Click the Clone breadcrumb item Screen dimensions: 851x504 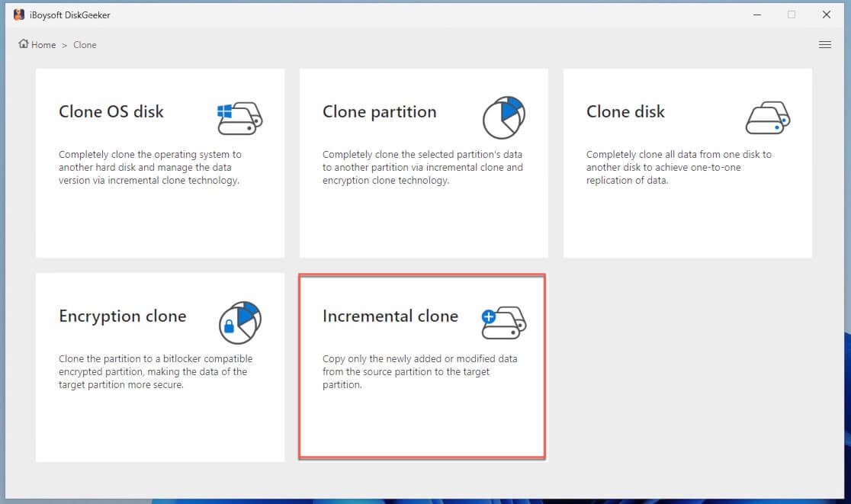click(85, 44)
